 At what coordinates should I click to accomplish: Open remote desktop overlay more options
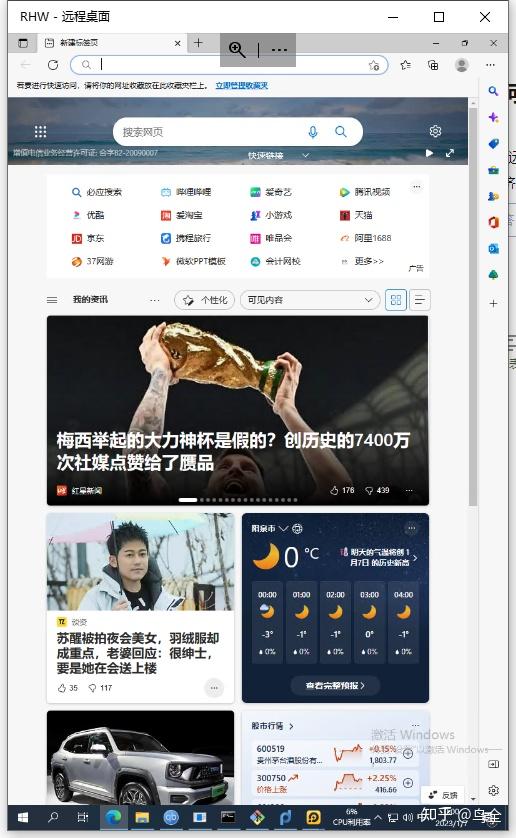pyautogui.click(x=279, y=50)
